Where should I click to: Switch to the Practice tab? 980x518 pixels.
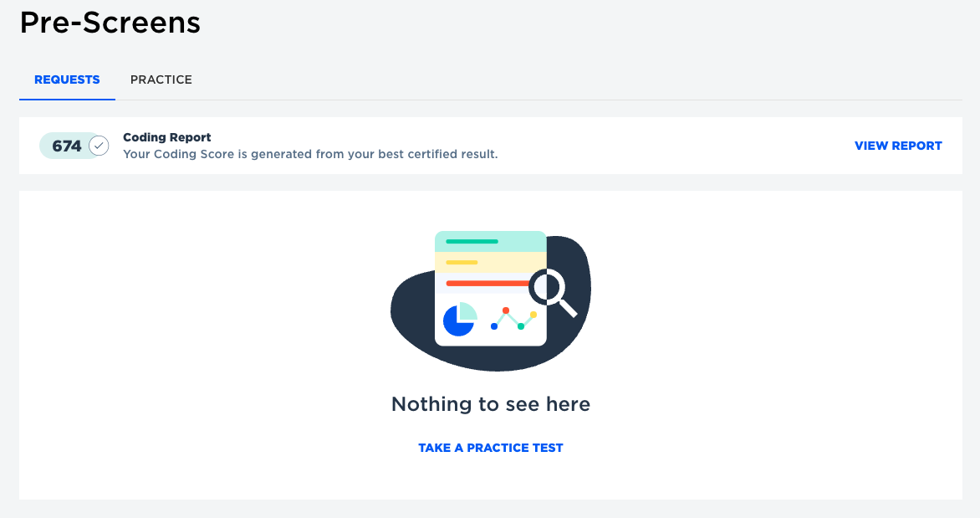[161, 79]
